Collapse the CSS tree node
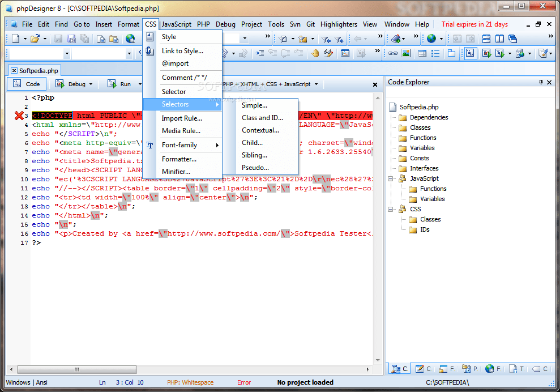Image resolution: width=560 pixels, height=392 pixels. pyautogui.click(x=390, y=209)
